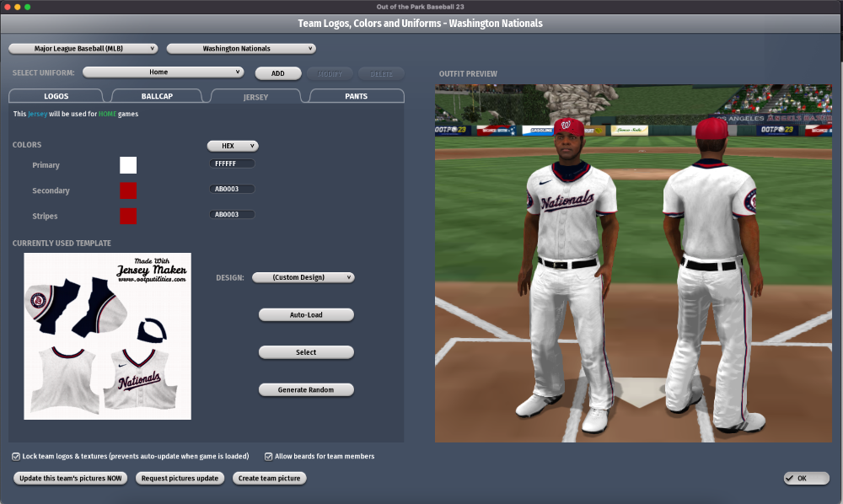
Task: Switch to the LOGOS tab
Action: [x=56, y=96]
